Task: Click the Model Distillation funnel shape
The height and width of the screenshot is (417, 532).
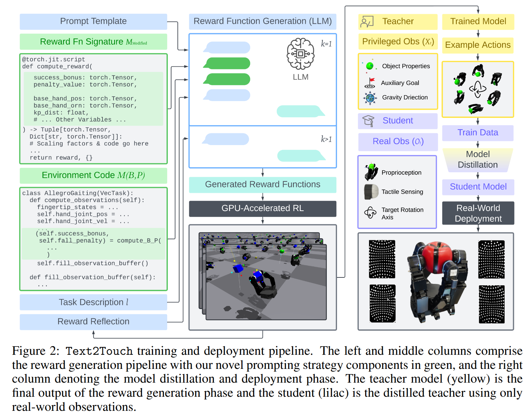Action: 477,160
